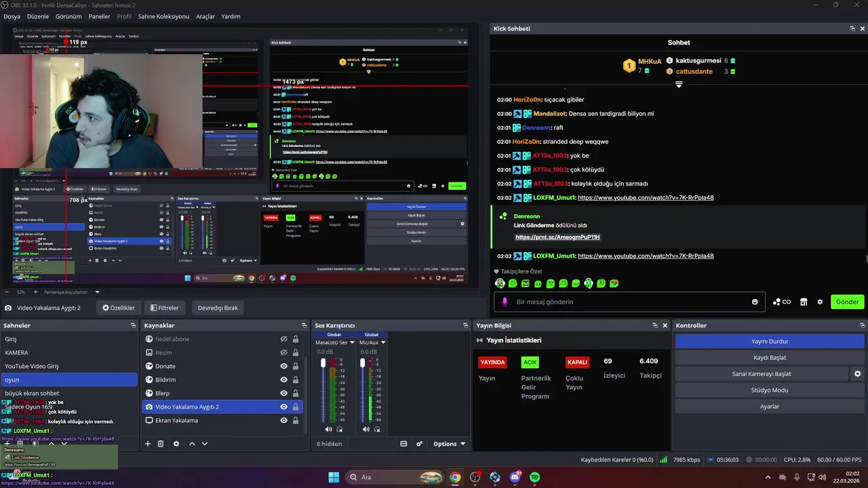This screenshot has height=488, width=868.
Task: Open the emoji picker in chat input
Action: tap(755, 302)
